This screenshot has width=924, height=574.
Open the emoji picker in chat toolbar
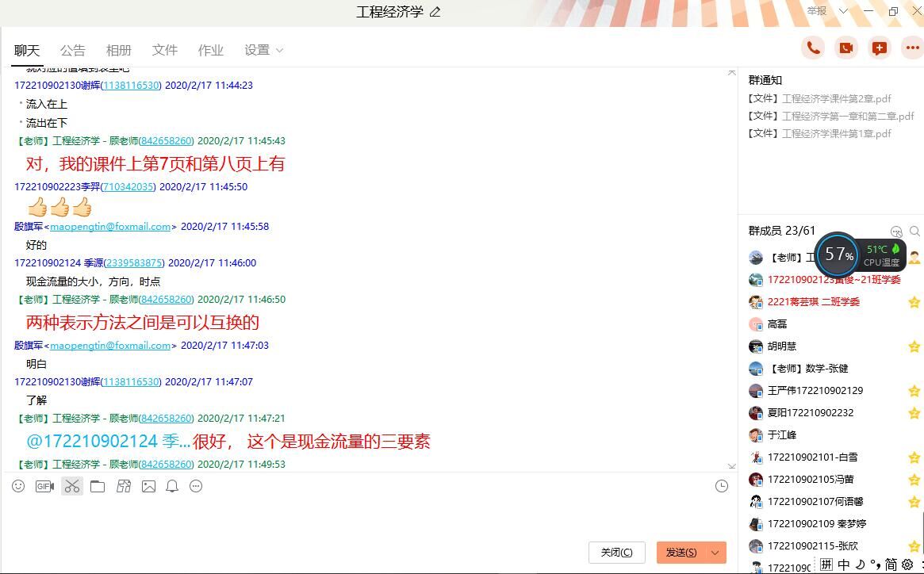point(18,486)
